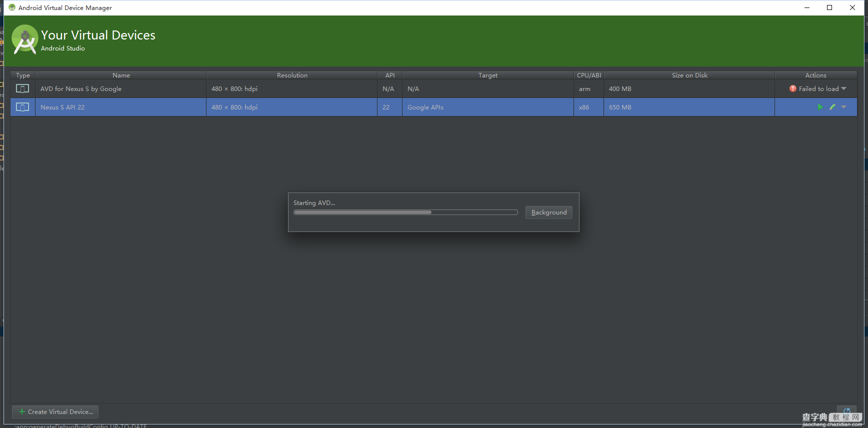Click the Google APIs target cell

tap(488, 107)
